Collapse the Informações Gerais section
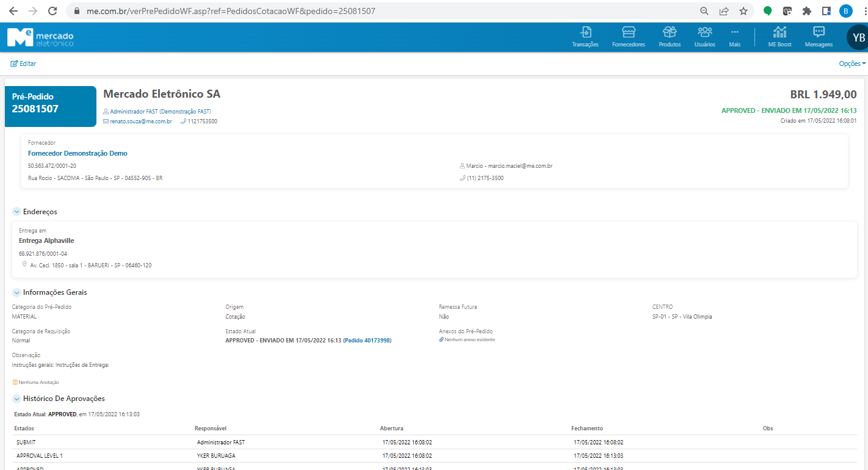Image resolution: width=868 pixels, height=470 pixels. coord(16,292)
